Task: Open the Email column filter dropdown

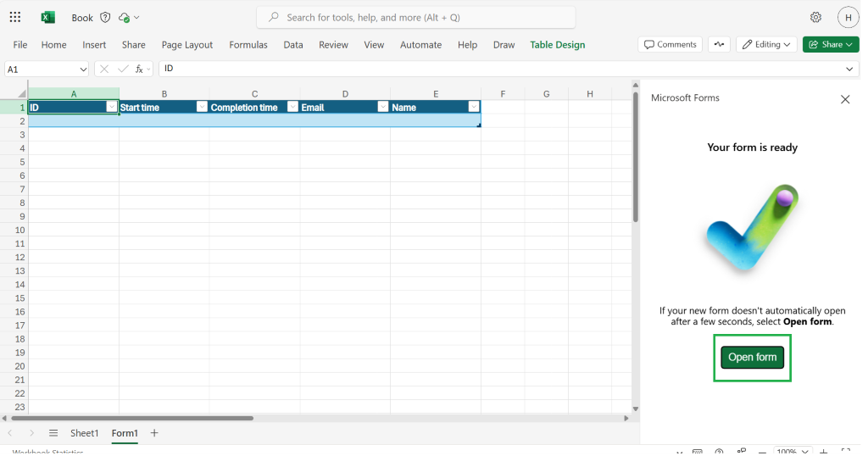Action: tap(382, 106)
